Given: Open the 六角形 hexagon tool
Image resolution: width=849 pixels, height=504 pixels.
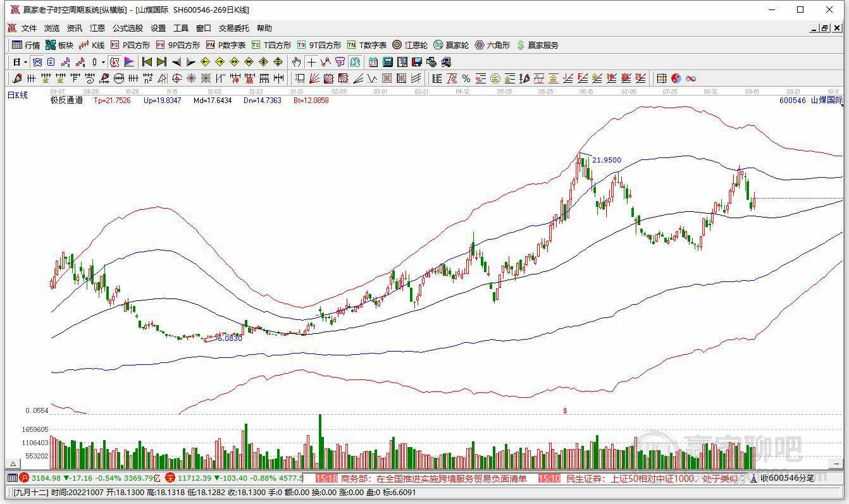Looking at the screenshot, I should click(x=492, y=45).
